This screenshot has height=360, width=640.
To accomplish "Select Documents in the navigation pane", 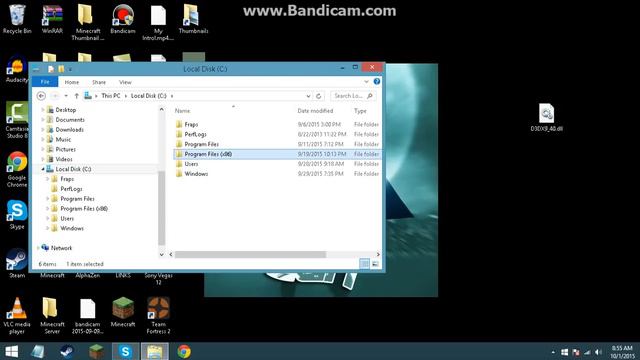I will [70, 120].
